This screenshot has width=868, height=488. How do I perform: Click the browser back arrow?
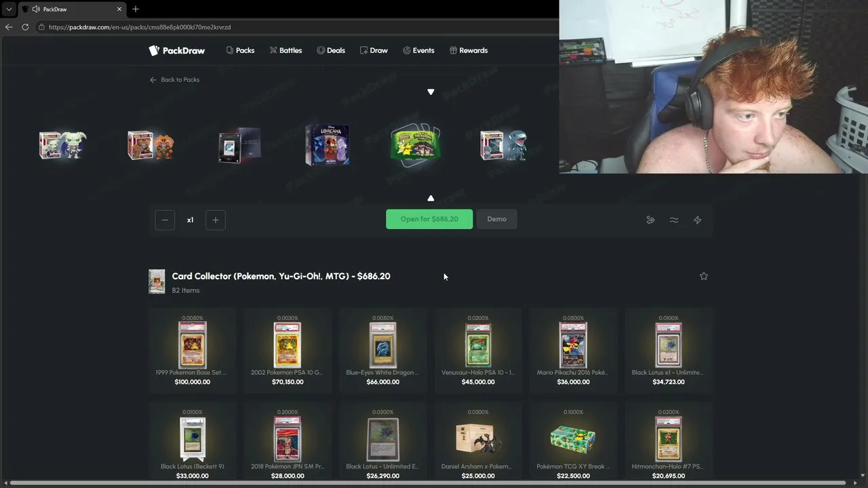coord(9,27)
